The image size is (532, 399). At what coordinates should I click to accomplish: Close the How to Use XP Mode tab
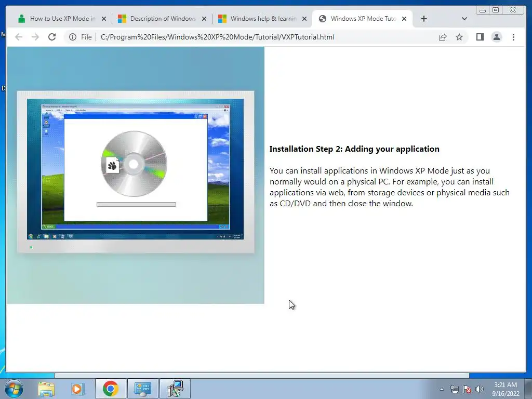tap(104, 19)
